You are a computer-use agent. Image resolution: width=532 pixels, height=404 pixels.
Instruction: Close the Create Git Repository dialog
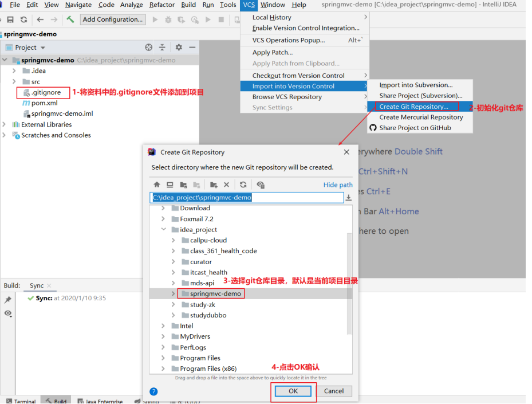346,152
